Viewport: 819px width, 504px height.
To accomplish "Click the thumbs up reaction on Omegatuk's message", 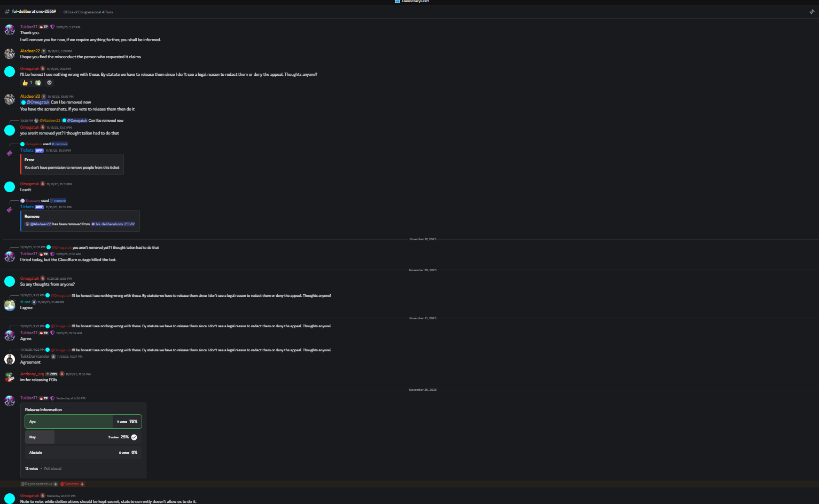I will click(25, 83).
